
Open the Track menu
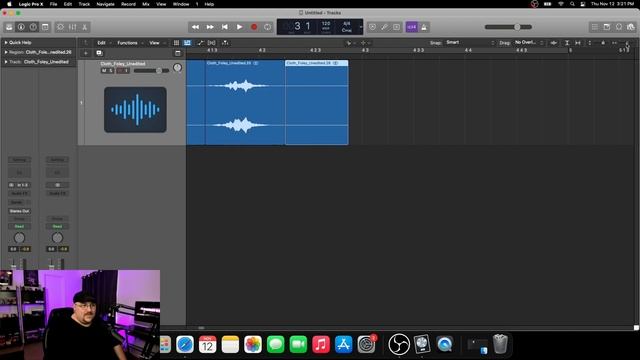tap(84, 4)
